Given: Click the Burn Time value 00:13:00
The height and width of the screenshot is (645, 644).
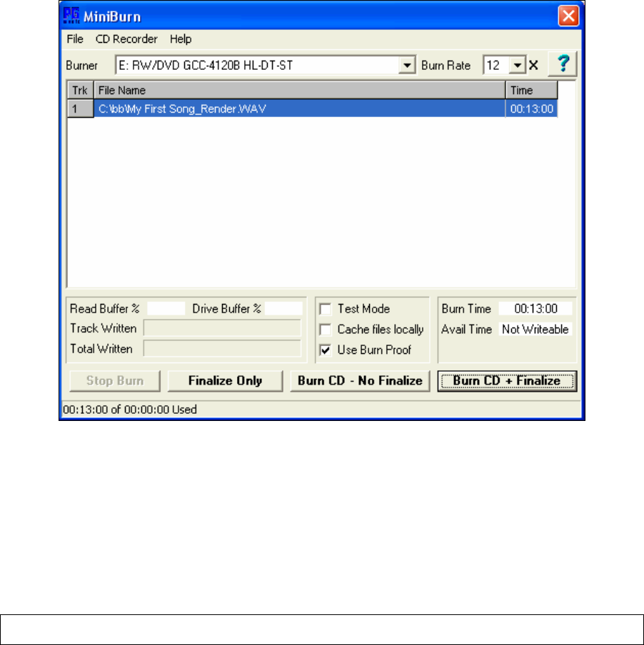Looking at the screenshot, I should tap(535, 308).
